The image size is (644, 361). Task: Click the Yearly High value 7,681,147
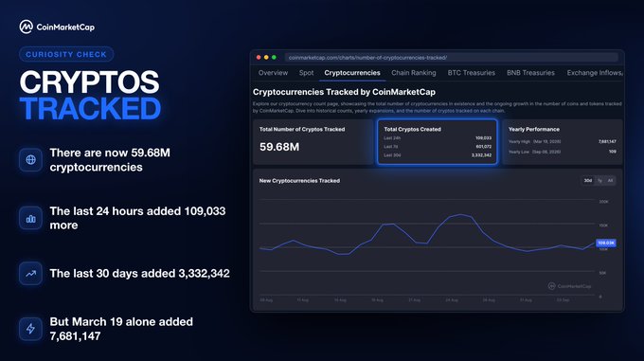point(607,141)
